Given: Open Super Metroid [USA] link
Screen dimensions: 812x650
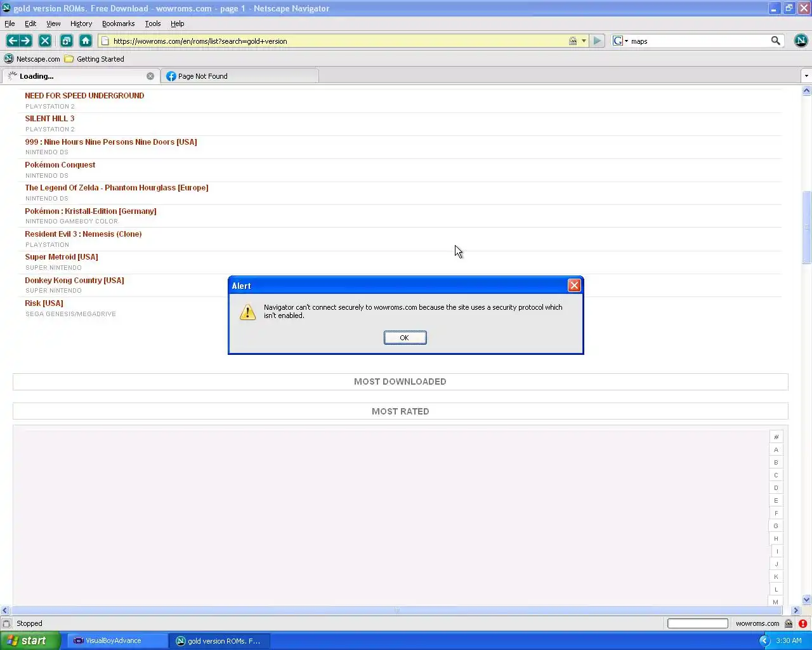Looking at the screenshot, I should (x=62, y=257).
